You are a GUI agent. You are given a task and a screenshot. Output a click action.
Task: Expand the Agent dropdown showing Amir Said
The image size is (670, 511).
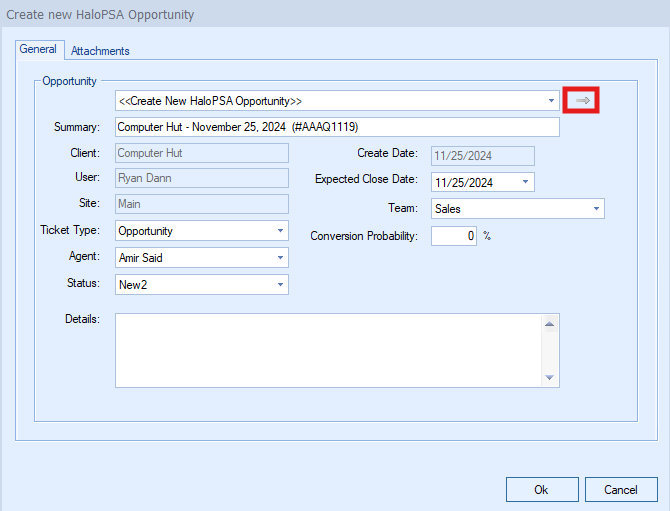tap(280, 258)
